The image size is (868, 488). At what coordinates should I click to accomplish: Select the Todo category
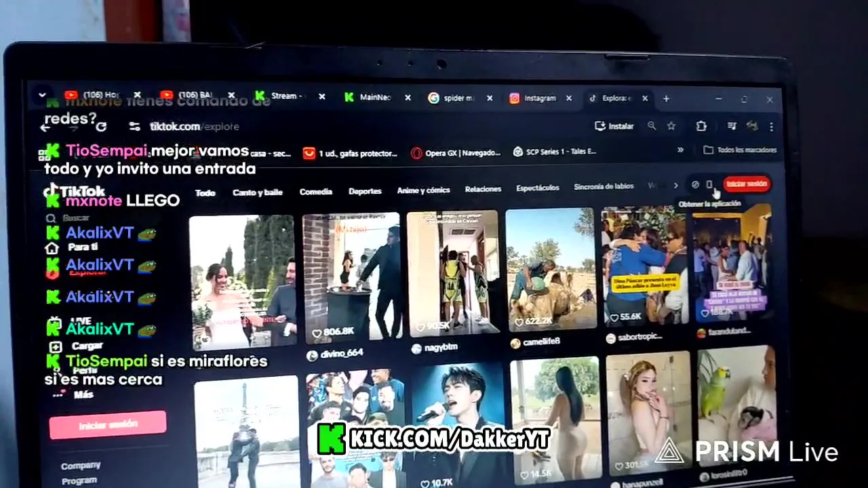pyautogui.click(x=205, y=193)
